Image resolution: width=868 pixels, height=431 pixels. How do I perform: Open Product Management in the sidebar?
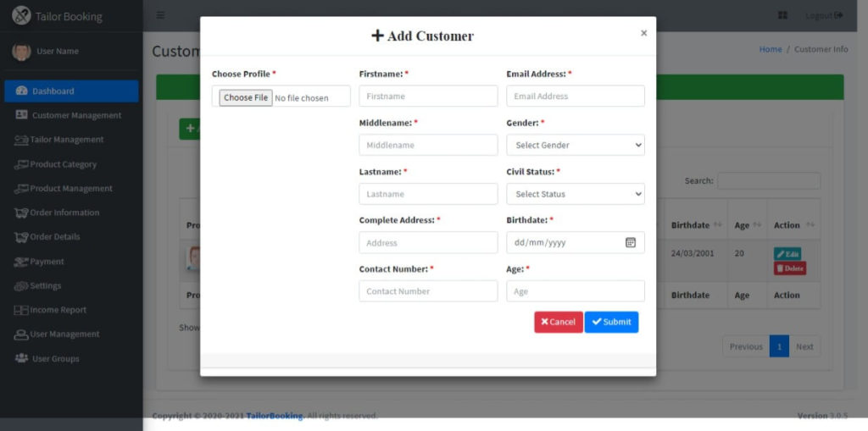click(x=71, y=189)
